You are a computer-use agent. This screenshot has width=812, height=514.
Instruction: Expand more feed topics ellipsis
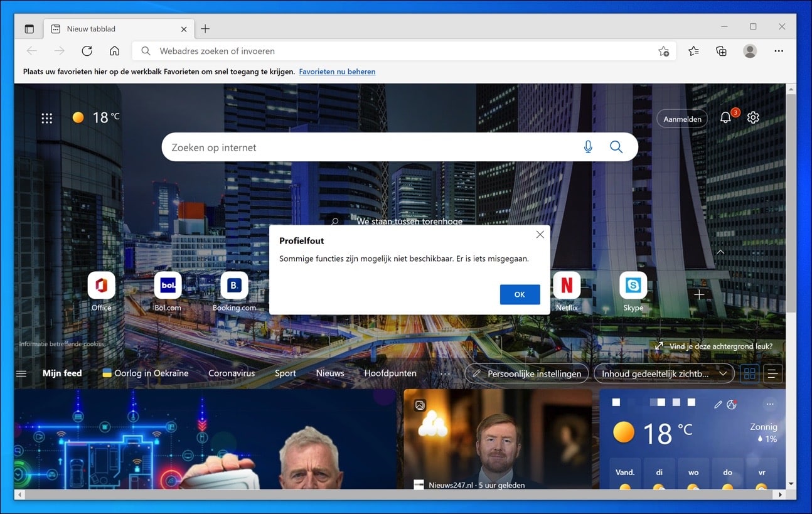pyautogui.click(x=445, y=373)
